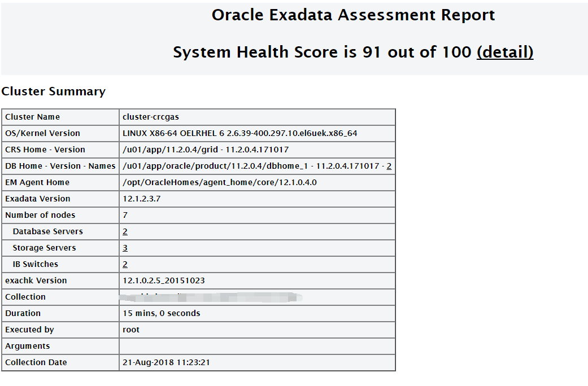Select the "DB Home - Version - Names" label
588x386 pixels.
(x=60, y=166)
